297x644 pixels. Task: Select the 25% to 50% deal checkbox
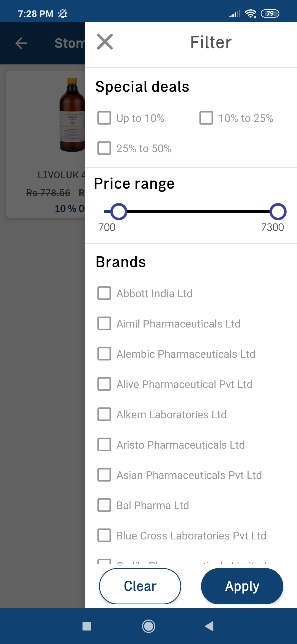(x=104, y=148)
